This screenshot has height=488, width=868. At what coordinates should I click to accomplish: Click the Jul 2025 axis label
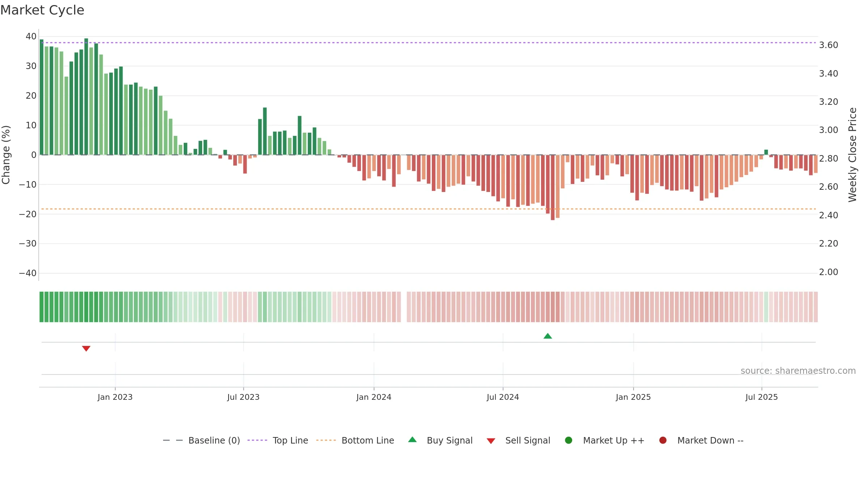pos(762,397)
